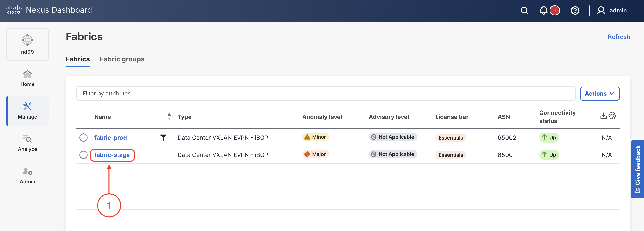Click the help question mark icon
This screenshot has width=644, height=231.
tap(575, 11)
